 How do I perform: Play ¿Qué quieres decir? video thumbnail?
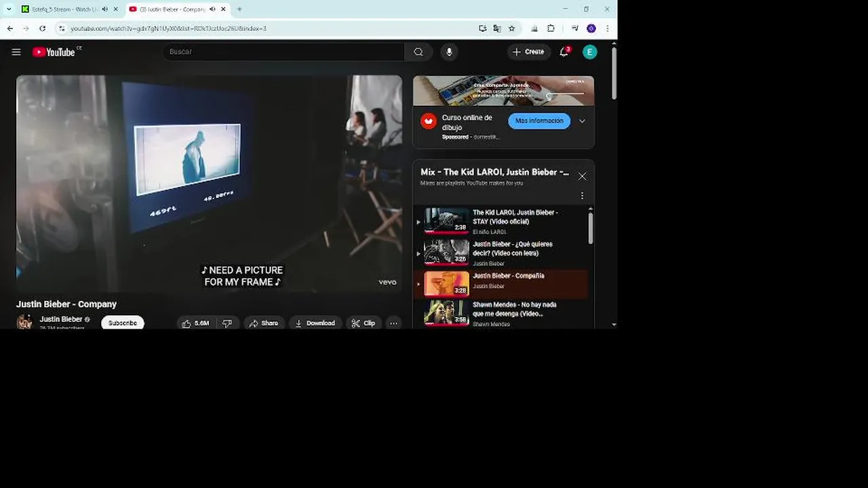tap(446, 252)
